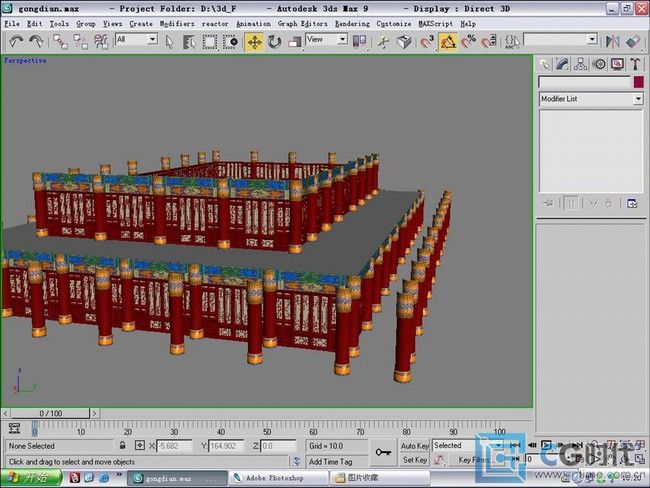Click the Undo arrow icon

click(x=16, y=41)
